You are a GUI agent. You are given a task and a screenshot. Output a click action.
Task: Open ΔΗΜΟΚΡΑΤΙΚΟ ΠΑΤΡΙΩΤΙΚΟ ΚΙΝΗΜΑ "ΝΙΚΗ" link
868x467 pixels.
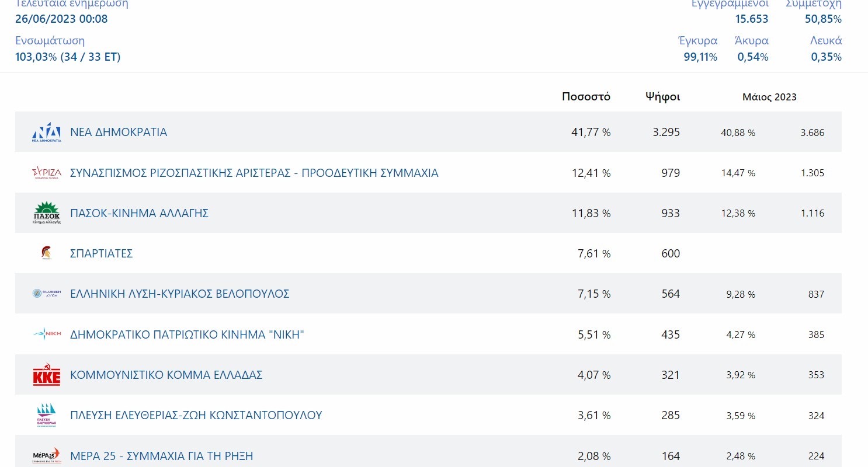click(x=188, y=334)
